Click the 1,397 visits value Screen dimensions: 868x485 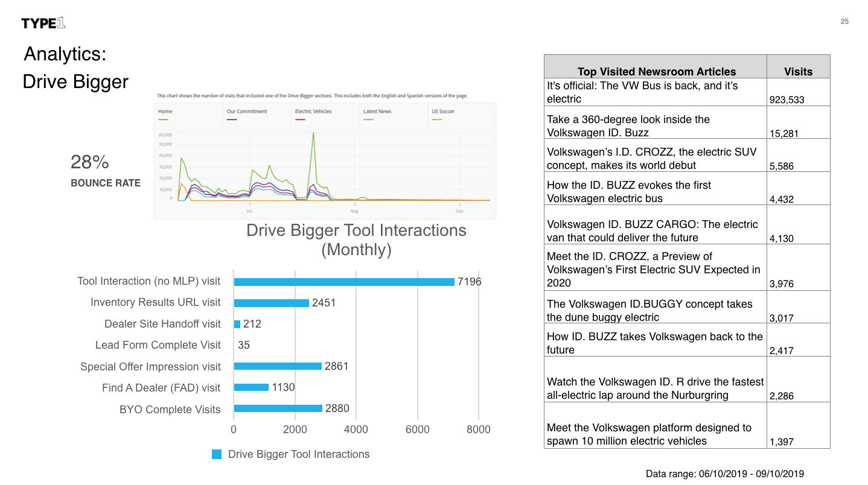[782, 442]
